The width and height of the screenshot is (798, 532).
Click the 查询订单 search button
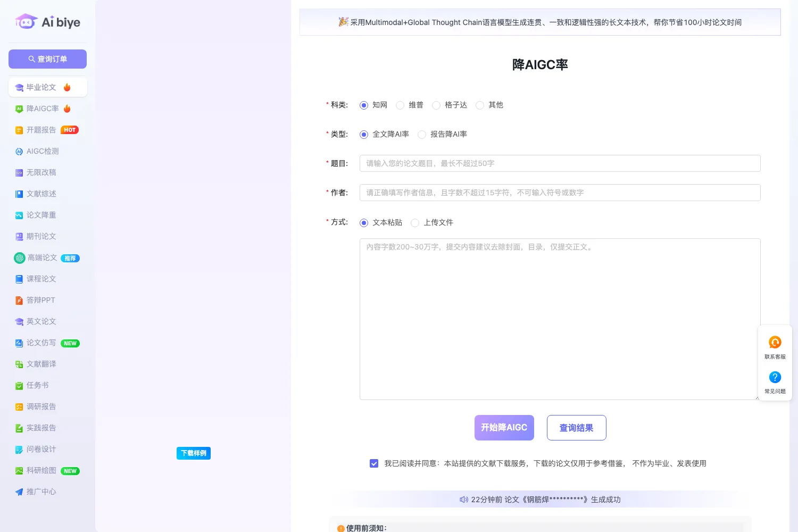[47, 59]
